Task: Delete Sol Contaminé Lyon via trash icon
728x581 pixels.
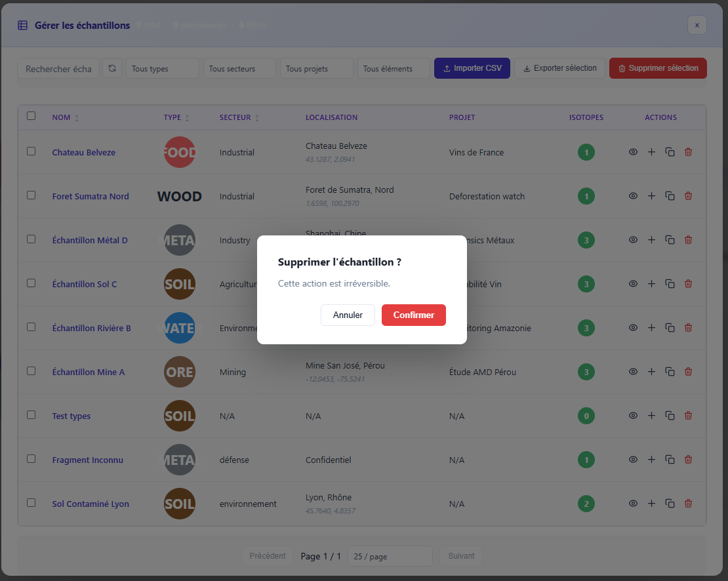Action: pos(688,504)
